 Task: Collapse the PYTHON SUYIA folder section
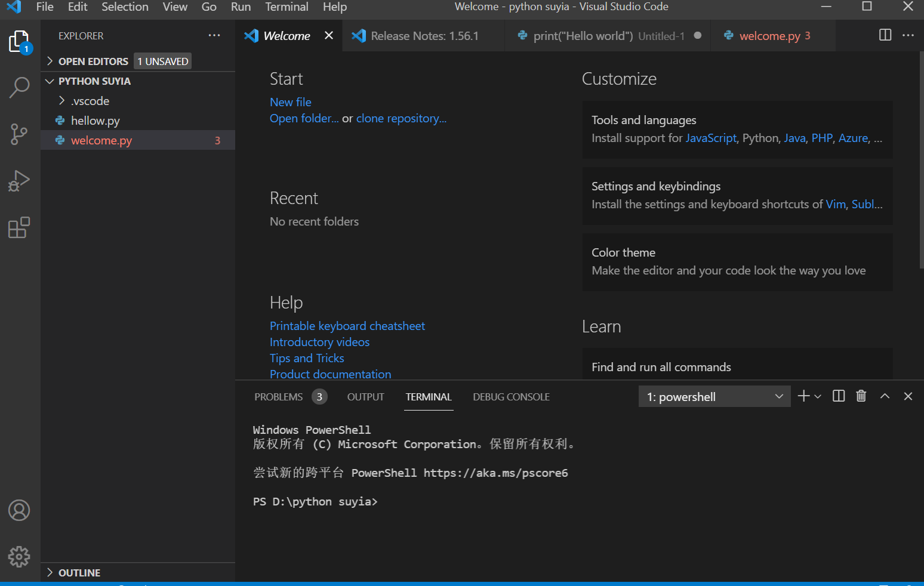coord(138,81)
